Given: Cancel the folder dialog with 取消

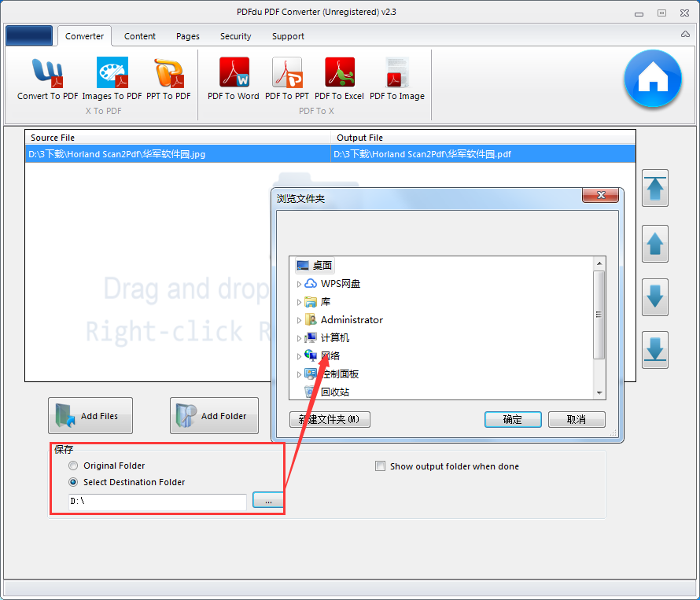Looking at the screenshot, I should tap(577, 419).
